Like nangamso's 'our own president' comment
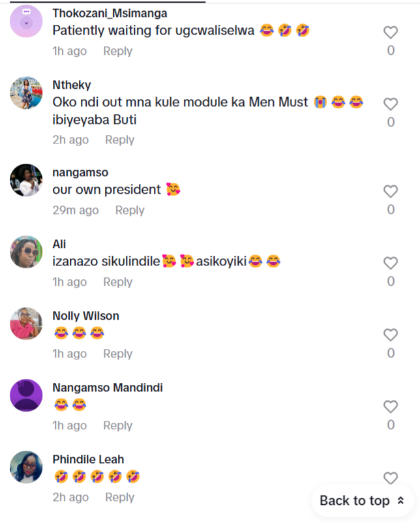Screen dimensions: 420x531 tap(390, 192)
